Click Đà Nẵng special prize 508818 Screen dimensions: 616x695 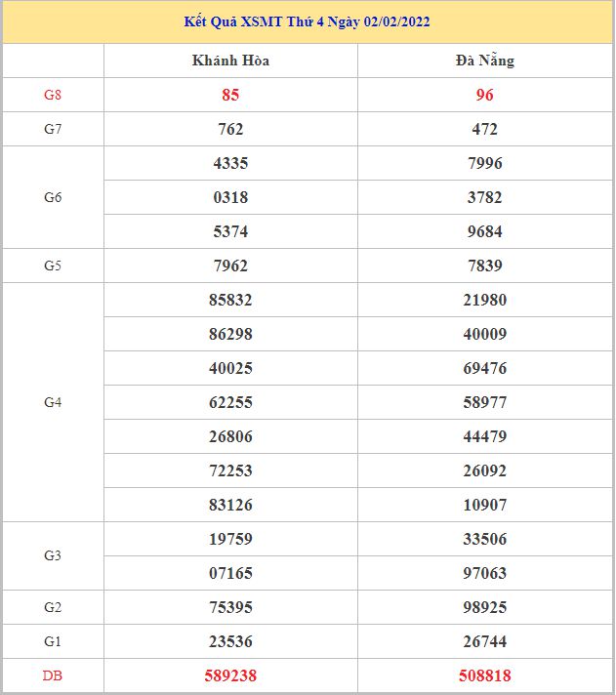[484, 675]
